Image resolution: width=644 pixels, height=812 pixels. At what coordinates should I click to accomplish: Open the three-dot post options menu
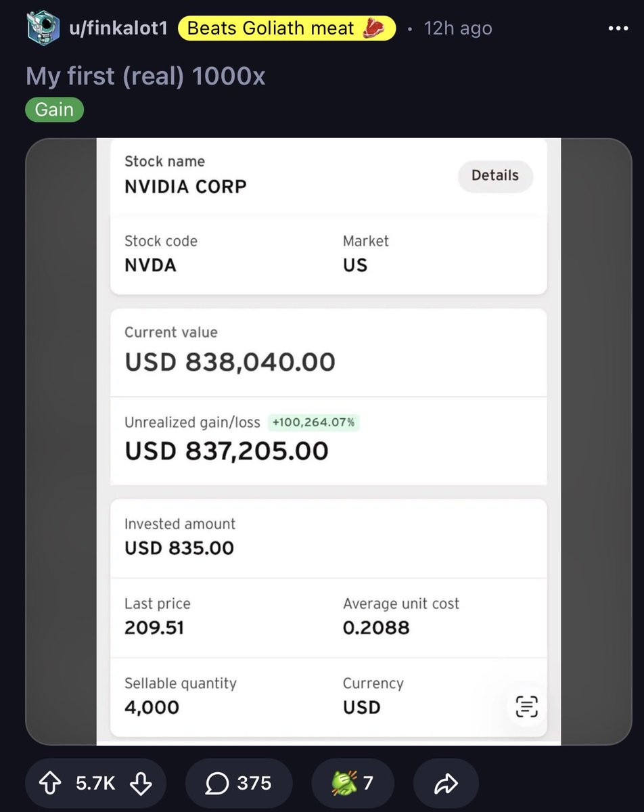(618, 29)
